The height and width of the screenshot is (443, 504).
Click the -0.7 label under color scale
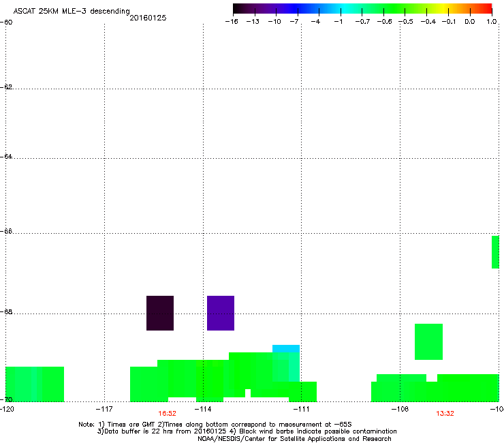[362, 22]
